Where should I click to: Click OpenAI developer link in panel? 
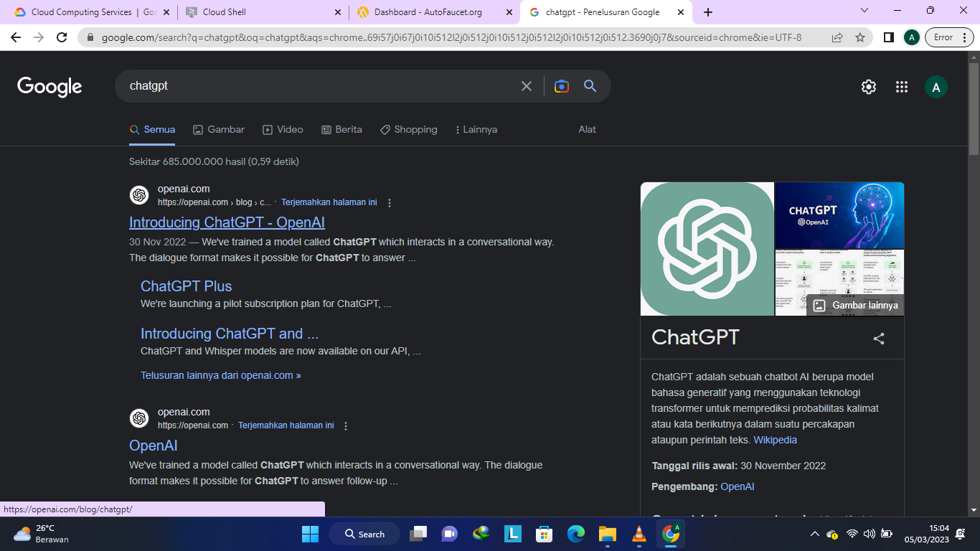(738, 486)
